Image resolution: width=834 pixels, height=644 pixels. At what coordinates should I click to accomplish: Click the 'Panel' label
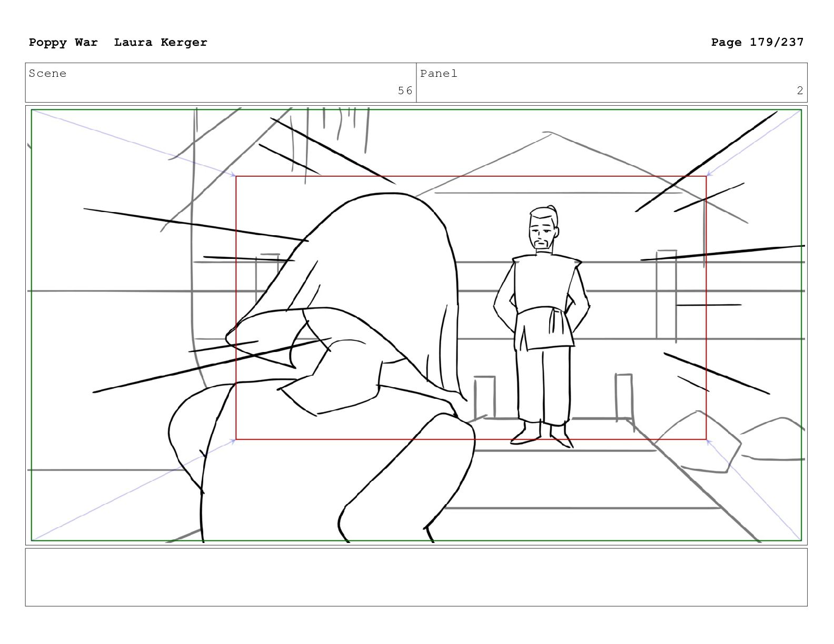pyautogui.click(x=439, y=74)
